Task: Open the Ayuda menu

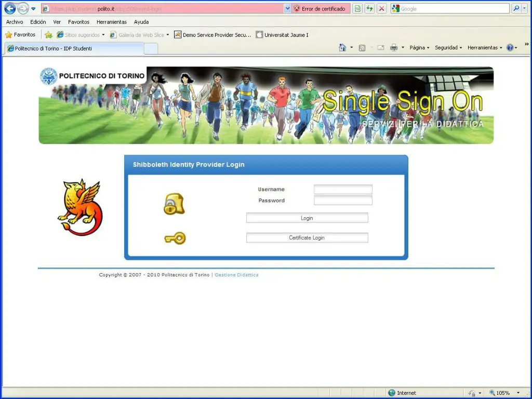Action: click(x=141, y=22)
